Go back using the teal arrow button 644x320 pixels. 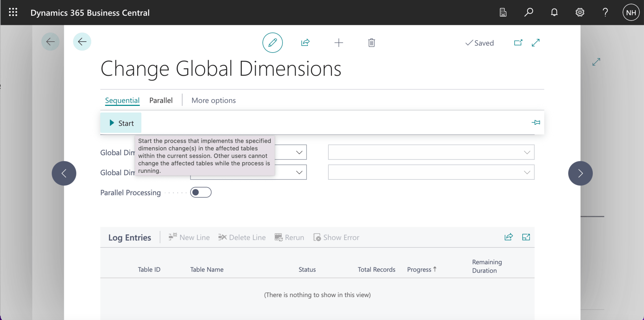click(82, 42)
